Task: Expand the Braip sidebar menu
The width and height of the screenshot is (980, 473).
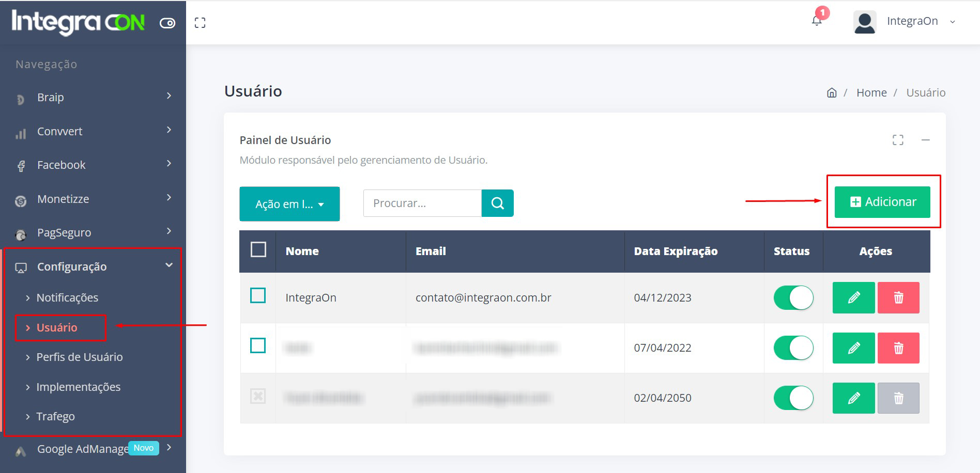Action: pyautogui.click(x=93, y=97)
